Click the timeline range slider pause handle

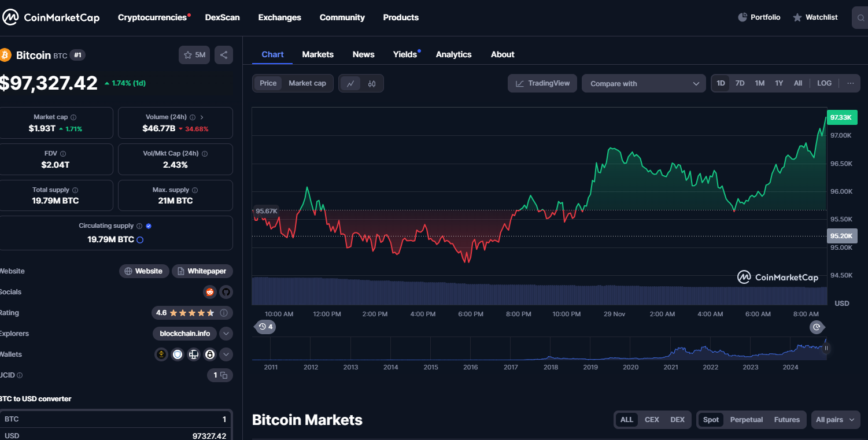826,348
